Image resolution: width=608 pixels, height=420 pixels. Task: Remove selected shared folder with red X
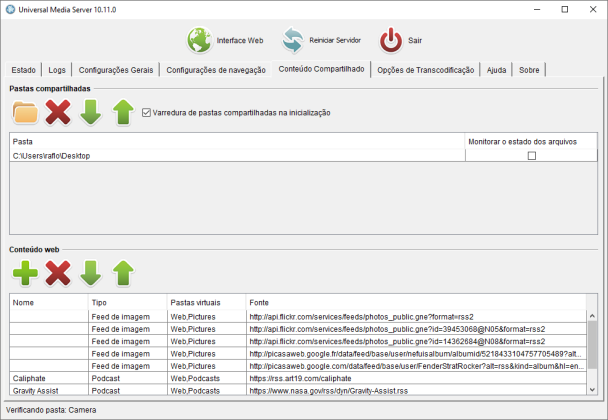58,112
